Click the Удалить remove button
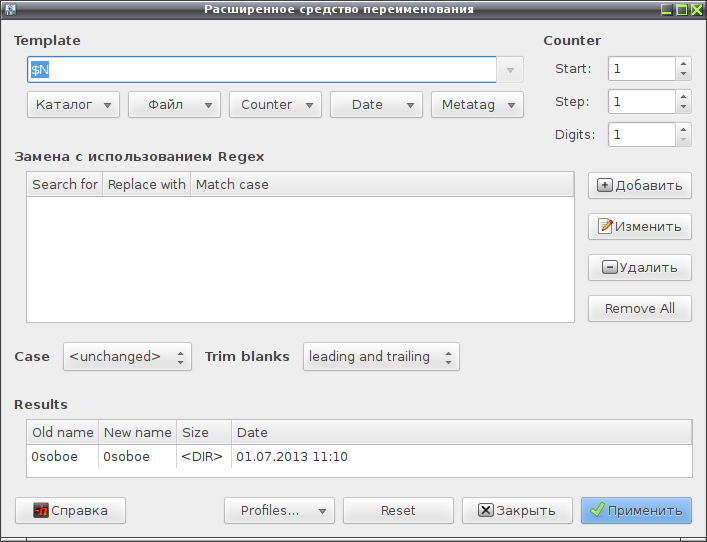Image resolution: width=707 pixels, height=542 pixels. (x=639, y=267)
